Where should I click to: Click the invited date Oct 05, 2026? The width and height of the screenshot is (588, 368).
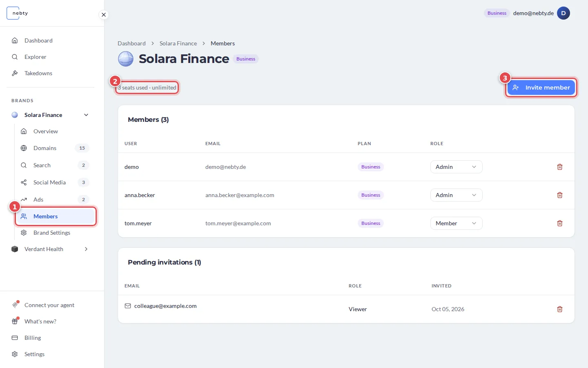448,309
